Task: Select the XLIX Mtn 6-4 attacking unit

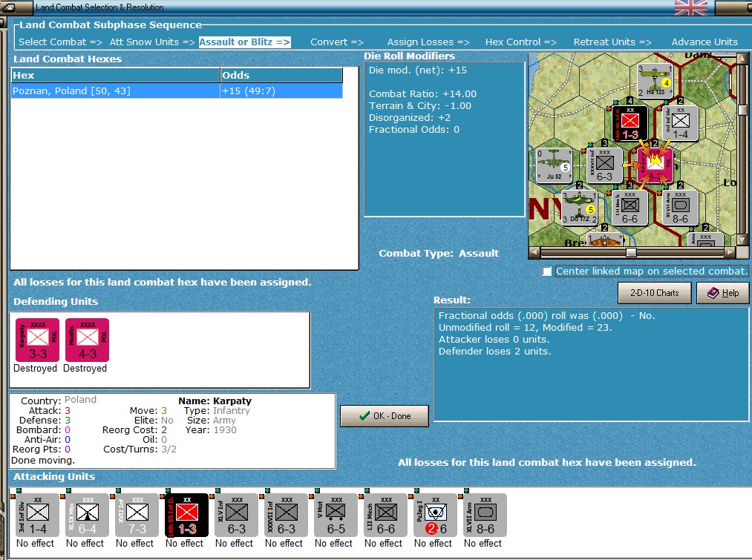Action: [88, 515]
